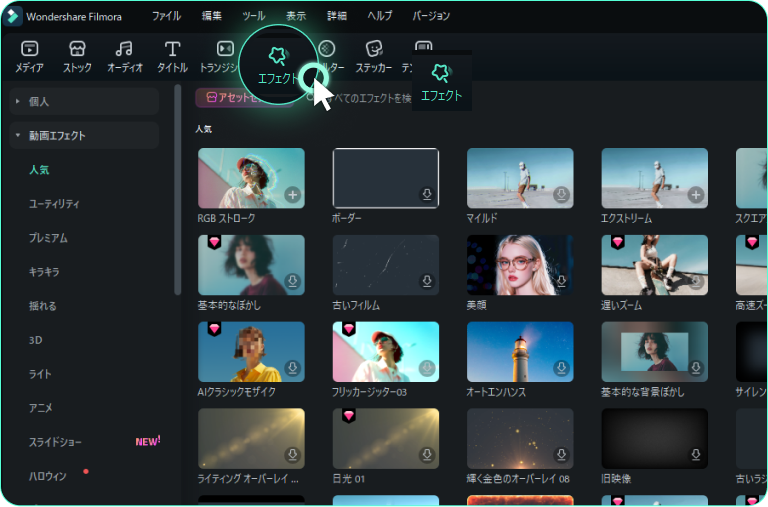Download the 古いフィルム effect via its icon
Screen dimensions: 768x507
point(427,282)
